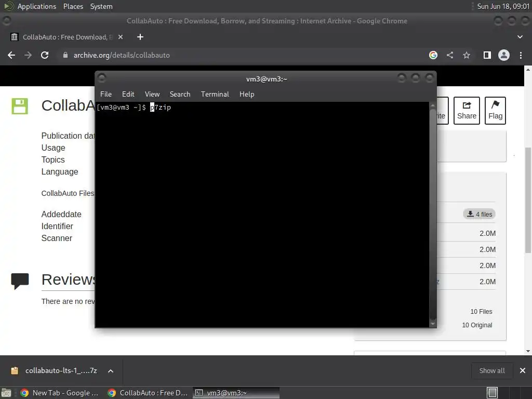
Task: Click Chrome's forward arrow
Action: click(28, 55)
